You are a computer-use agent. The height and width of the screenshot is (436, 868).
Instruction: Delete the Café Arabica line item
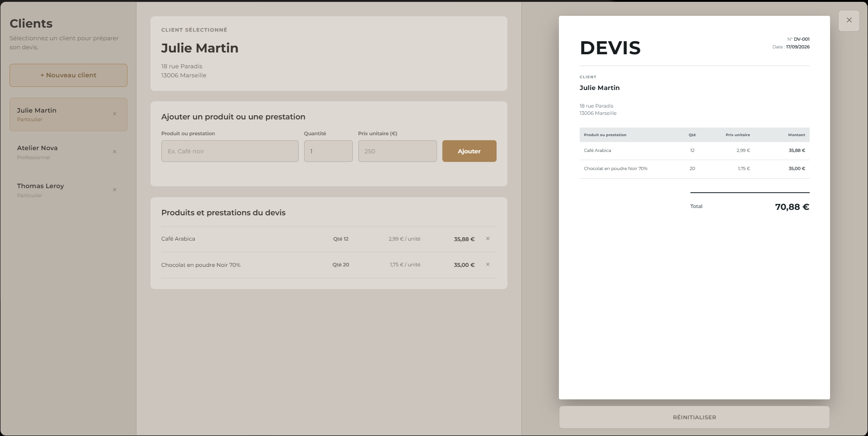point(488,239)
